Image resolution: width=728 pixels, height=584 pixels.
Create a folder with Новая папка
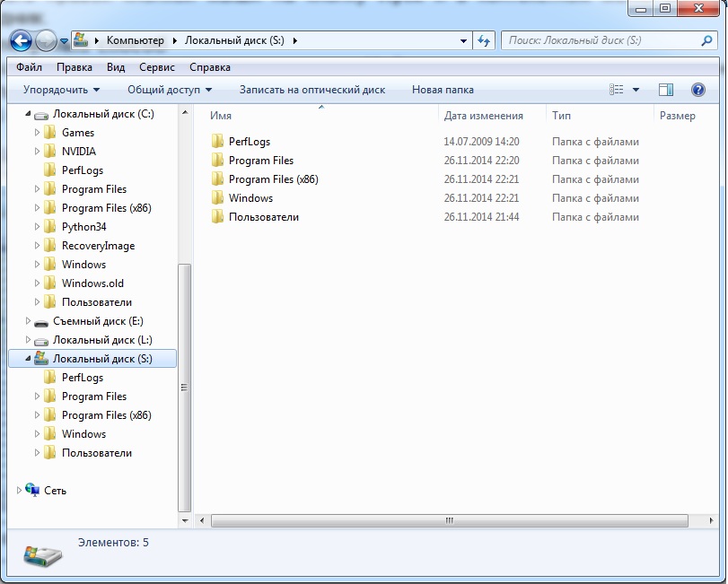click(443, 90)
